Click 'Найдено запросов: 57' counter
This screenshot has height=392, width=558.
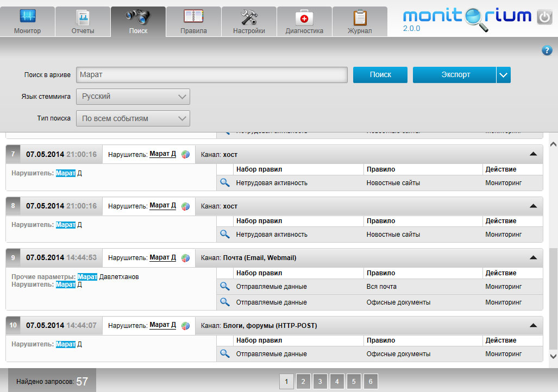pos(52,381)
